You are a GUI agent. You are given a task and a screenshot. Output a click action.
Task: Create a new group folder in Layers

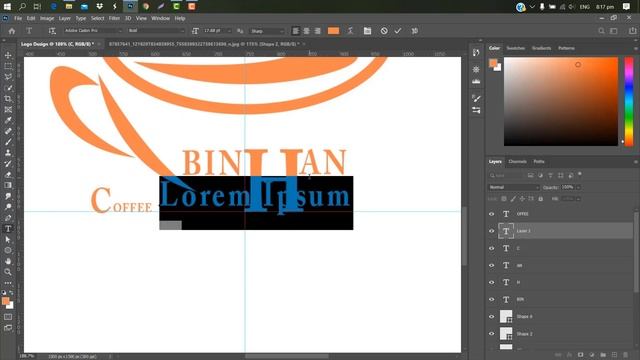point(603,355)
